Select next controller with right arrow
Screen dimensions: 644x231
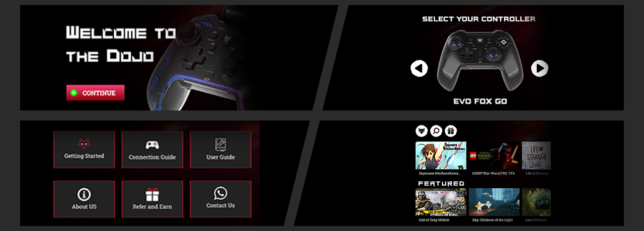pos(540,68)
